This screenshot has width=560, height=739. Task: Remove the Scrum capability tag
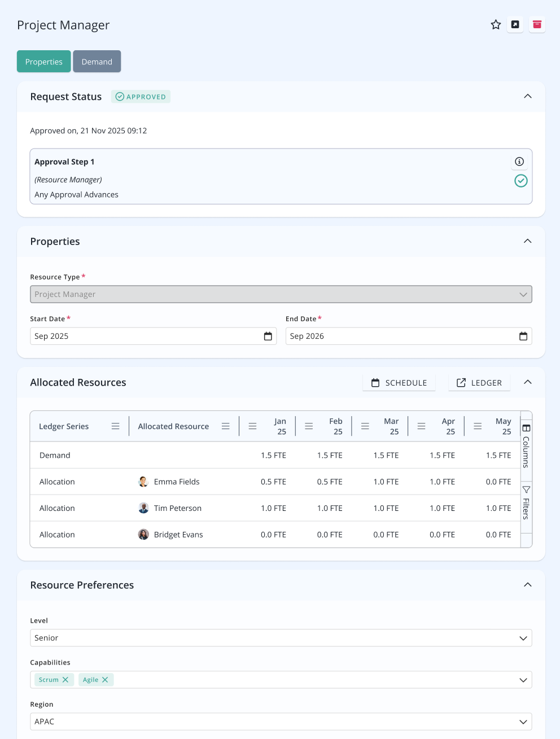click(x=65, y=680)
